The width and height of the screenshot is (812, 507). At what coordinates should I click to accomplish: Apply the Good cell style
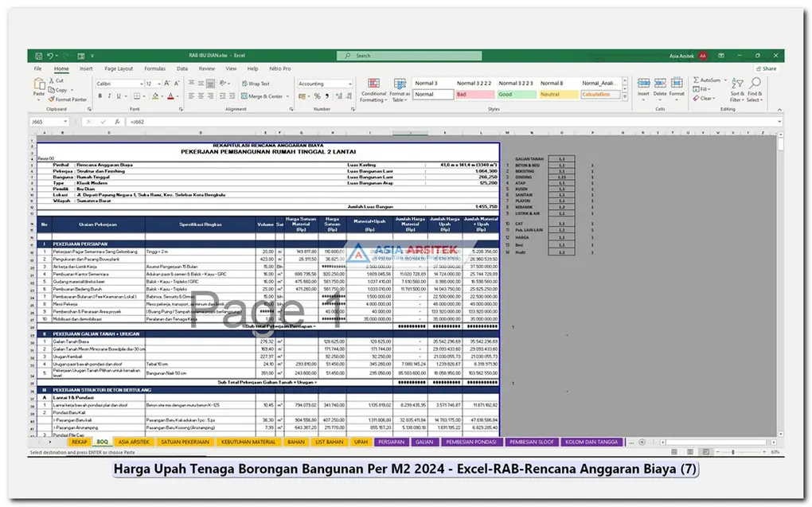click(x=517, y=95)
